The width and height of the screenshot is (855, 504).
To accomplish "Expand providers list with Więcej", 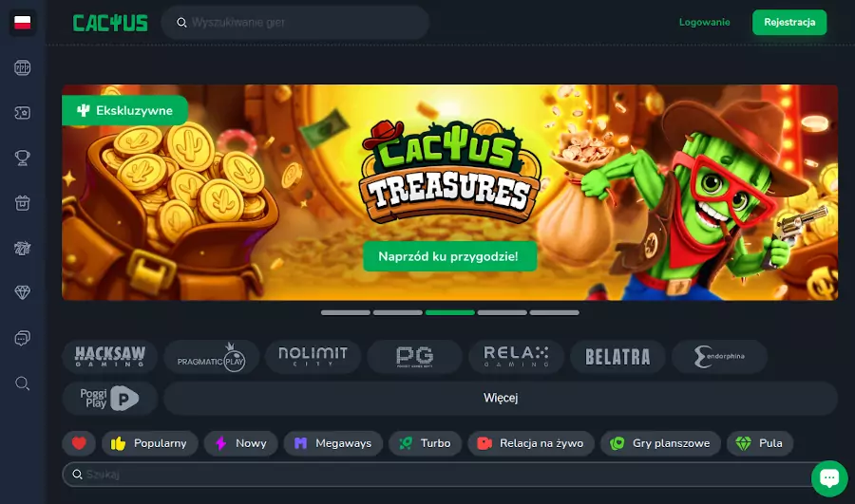I will [x=501, y=399].
